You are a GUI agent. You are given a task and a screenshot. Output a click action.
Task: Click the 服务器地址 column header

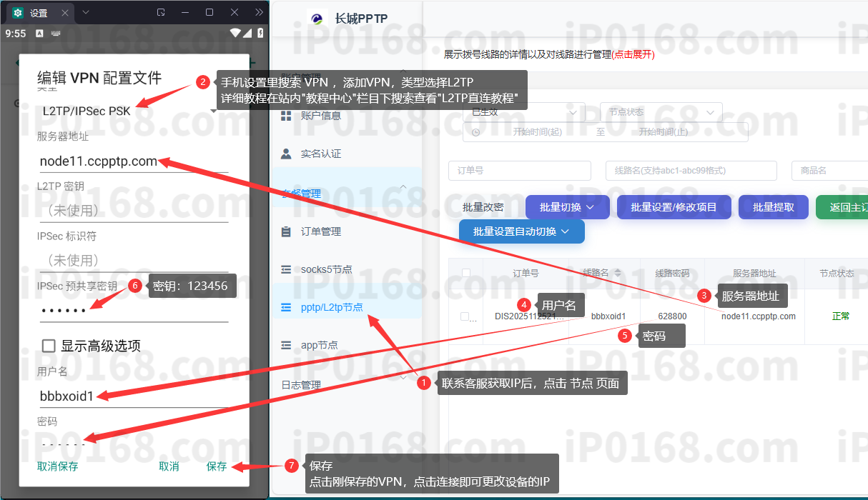pyautogui.click(x=754, y=274)
